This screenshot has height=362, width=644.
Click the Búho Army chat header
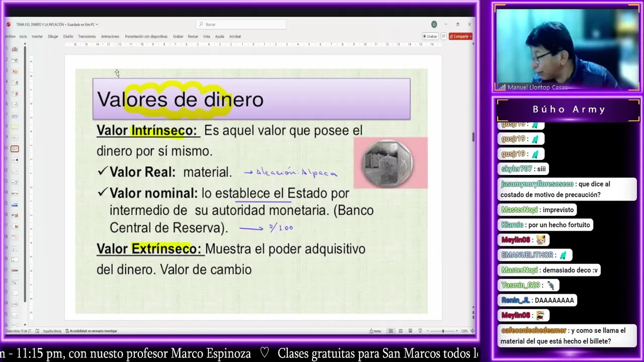(569, 109)
